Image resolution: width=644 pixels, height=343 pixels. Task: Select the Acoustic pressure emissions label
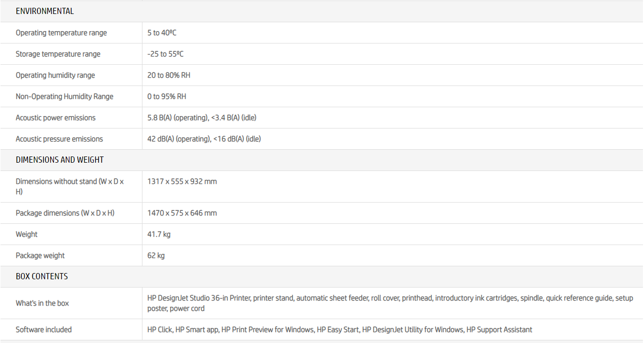[x=59, y=139]
